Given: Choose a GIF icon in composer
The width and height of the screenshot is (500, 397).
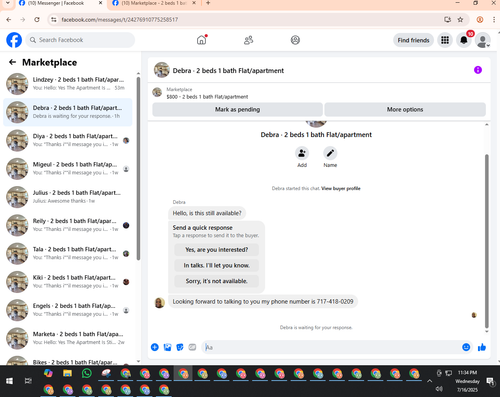Looking at the screenshot, I should click(192, 347).
